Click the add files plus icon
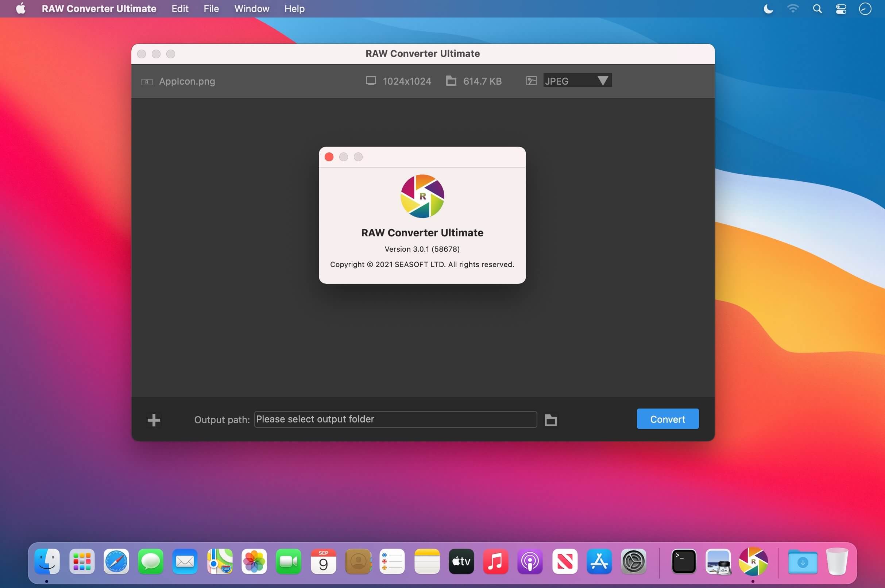Image resolution: width=885 pixels, height=588 pixels. 154,420
